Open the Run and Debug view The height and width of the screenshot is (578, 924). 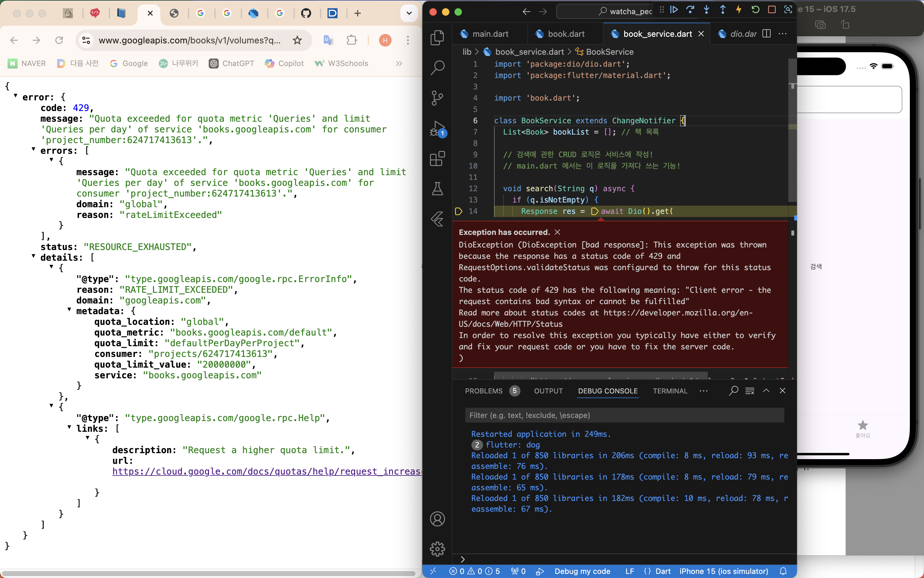pyautogui.click(x=437, y=128)
